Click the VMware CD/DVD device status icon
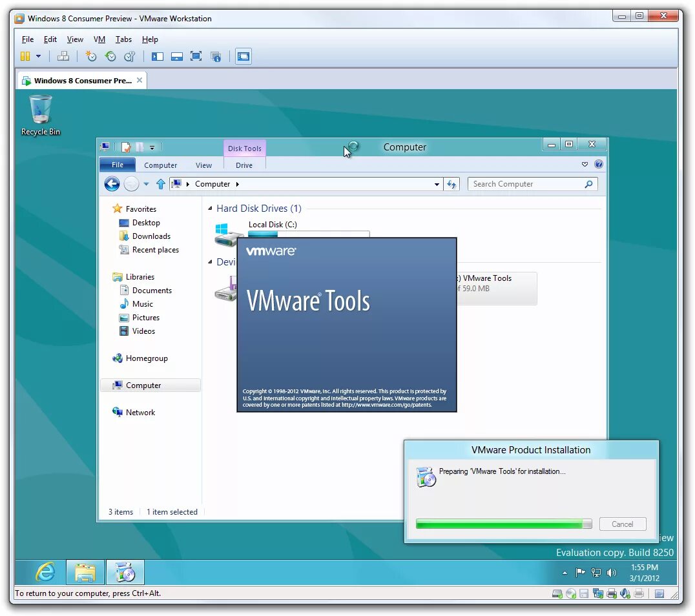695x616 pixels. [571, 594]
